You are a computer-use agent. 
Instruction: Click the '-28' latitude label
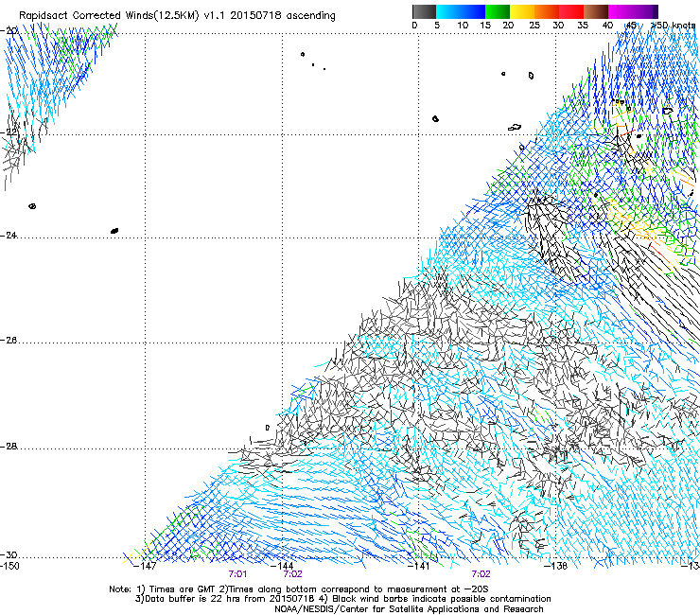tap(9, 447)
